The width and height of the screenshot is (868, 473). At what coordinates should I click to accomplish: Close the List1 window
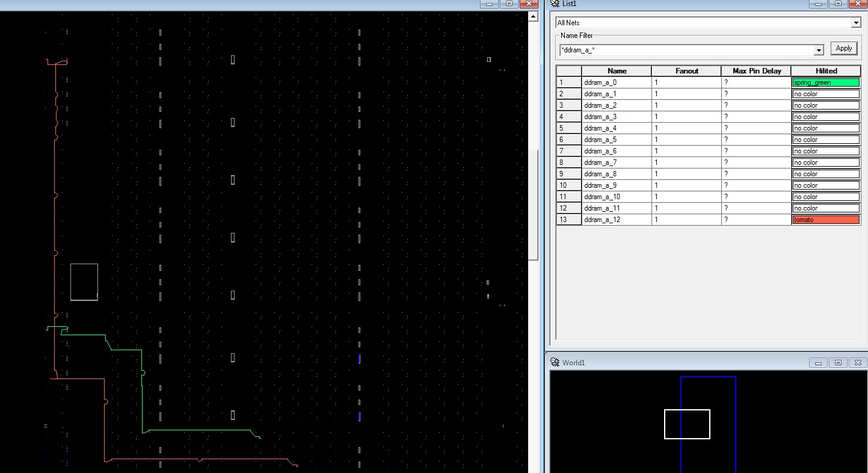pyautogui.click(x=858, y=4)
